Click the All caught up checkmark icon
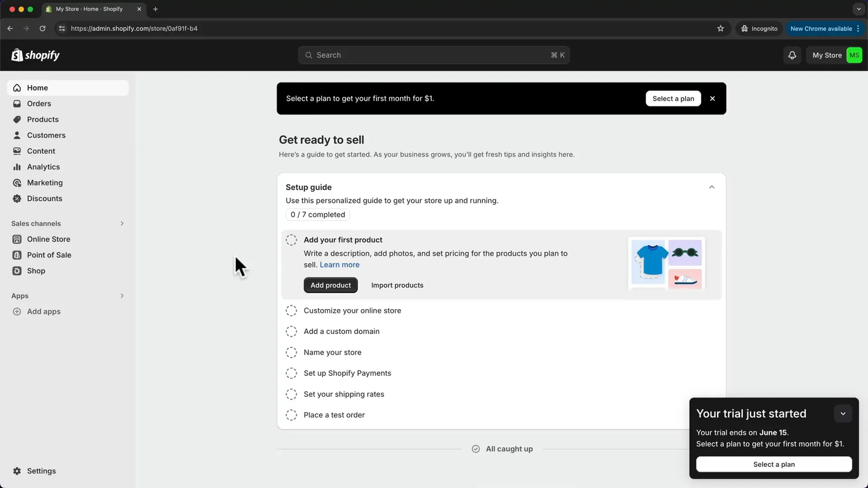The height and width of the screenshot is (488, 868). coord(476,449)
